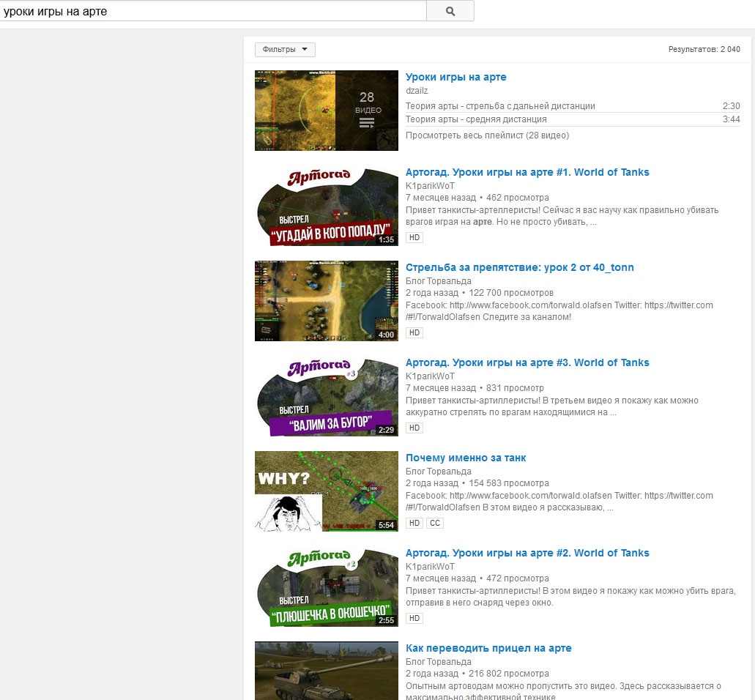Click the search field with 'уроки игры на арте'
This screenshot has width=755, height=700.
pos(212,11)
